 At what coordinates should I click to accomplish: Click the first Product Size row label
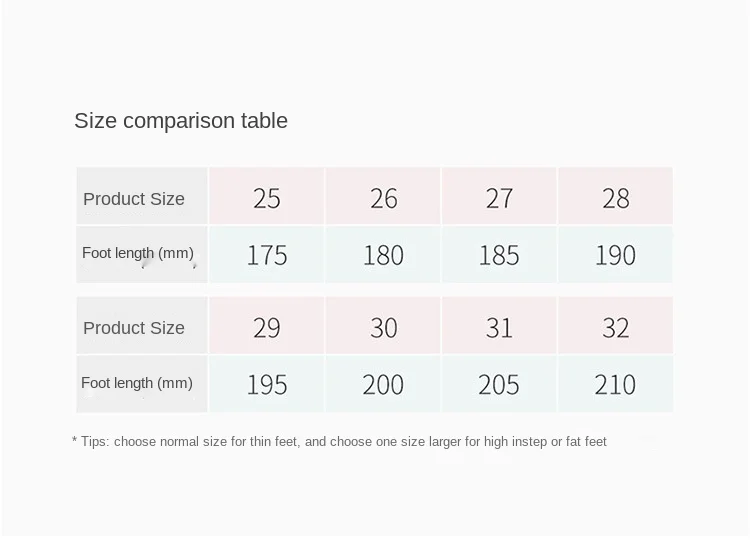point(134,198)
